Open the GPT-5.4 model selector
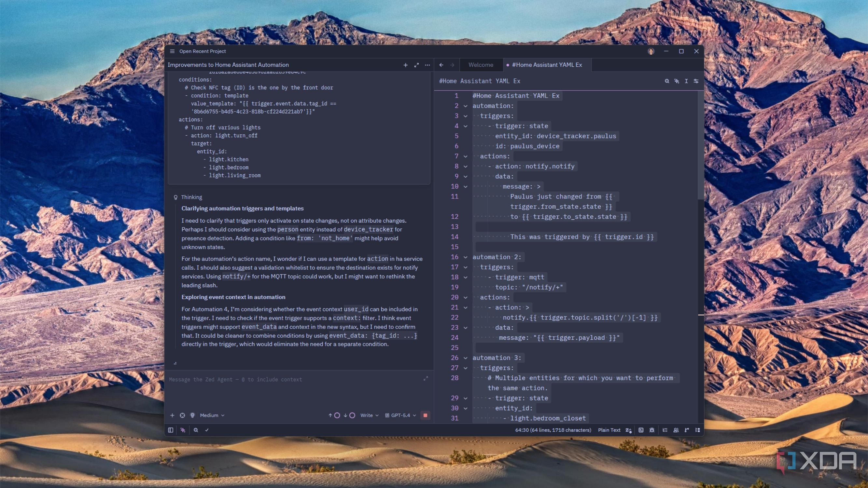Screen dimensions: 868x488 [400, 415]
